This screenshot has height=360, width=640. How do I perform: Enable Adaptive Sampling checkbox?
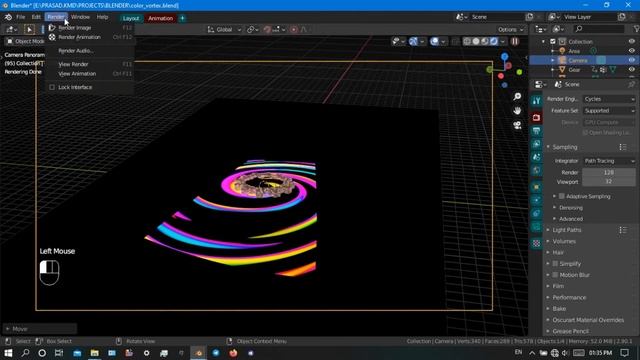click(x=562, y=196)
